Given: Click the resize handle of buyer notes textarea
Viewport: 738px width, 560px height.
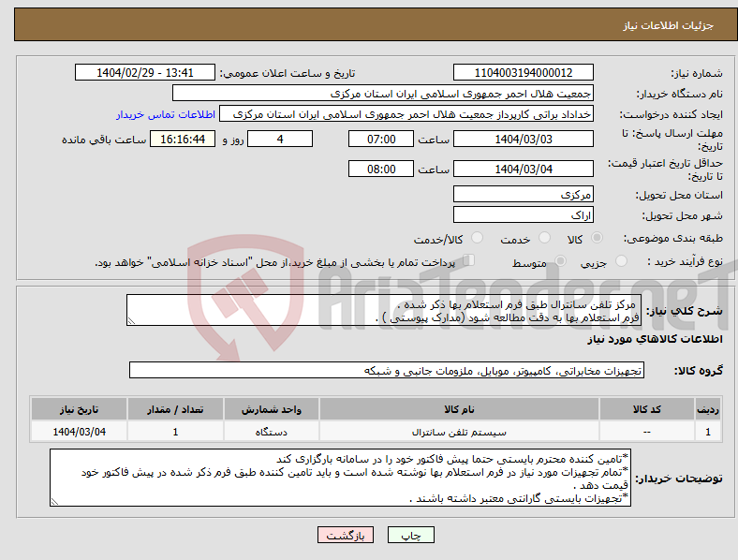Looking at the screenshot, I should (x=54, y=502).
